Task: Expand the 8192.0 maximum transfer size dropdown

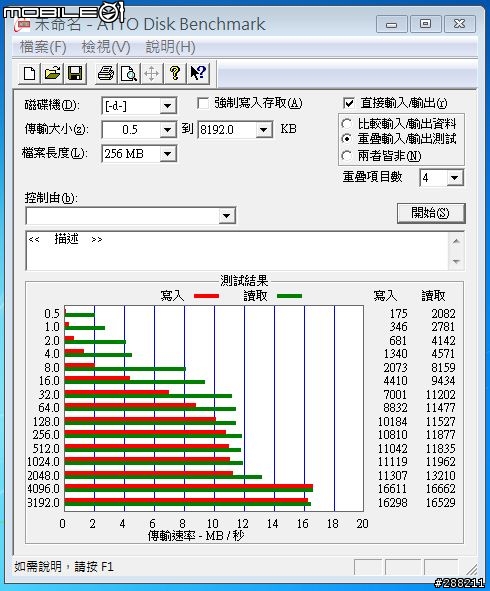Action: [x=264, y=130]
